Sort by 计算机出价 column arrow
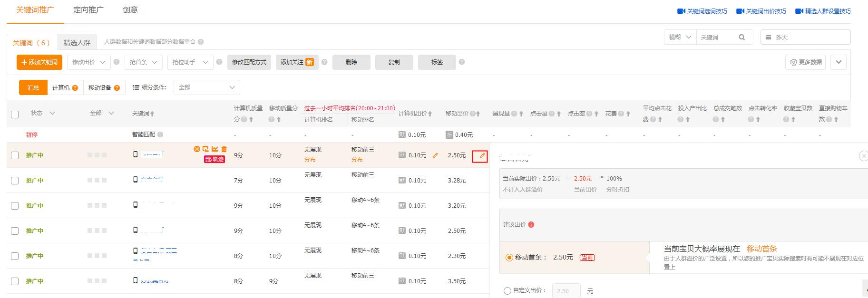Viewport: 868px width, 298px height. click(x=430, y=114)
